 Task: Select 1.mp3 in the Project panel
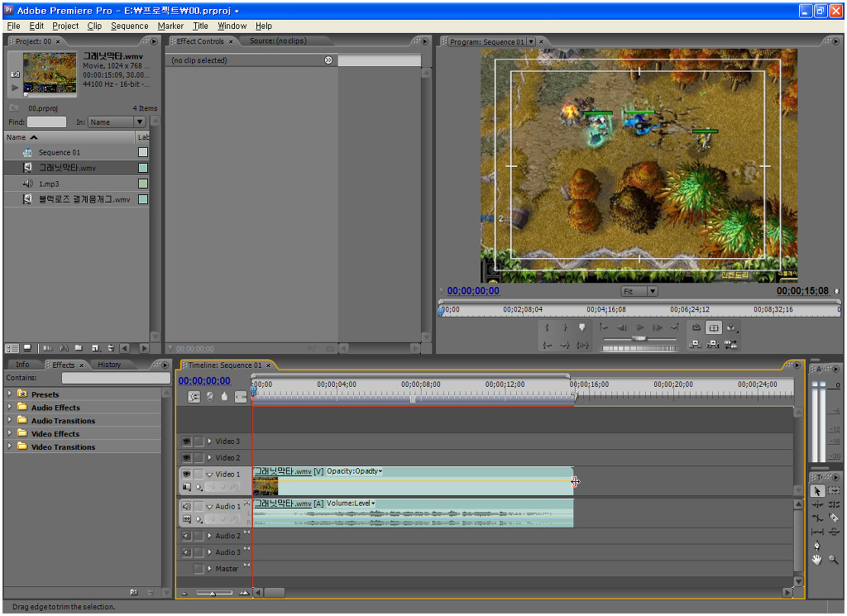tap(49, 184)
